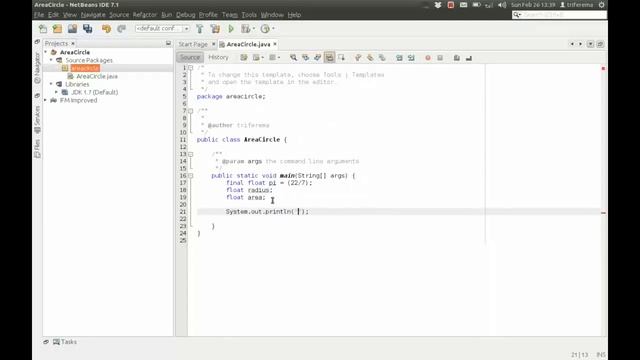Viewport: 640px width, 360px height.
Task: Collapse the AreaCircle project node
Action: pyautogui.click(x=46, y=52)
